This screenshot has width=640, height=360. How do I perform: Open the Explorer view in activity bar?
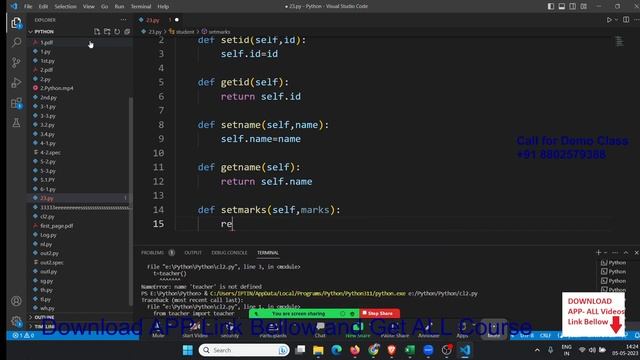click(x=16, y=23)
